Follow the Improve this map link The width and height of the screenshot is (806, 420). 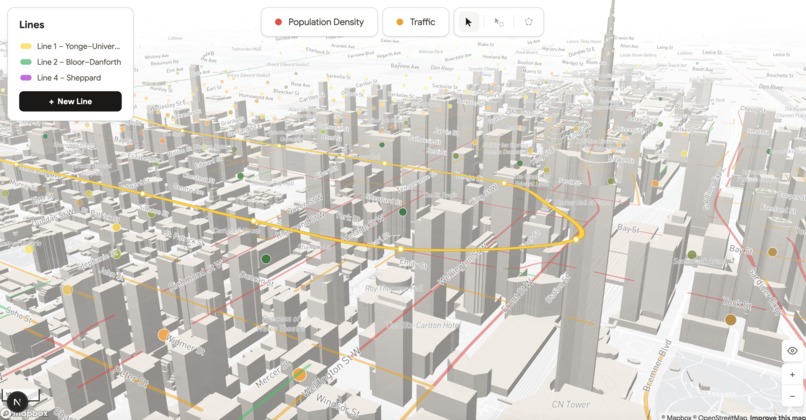[x=777, y=417]
